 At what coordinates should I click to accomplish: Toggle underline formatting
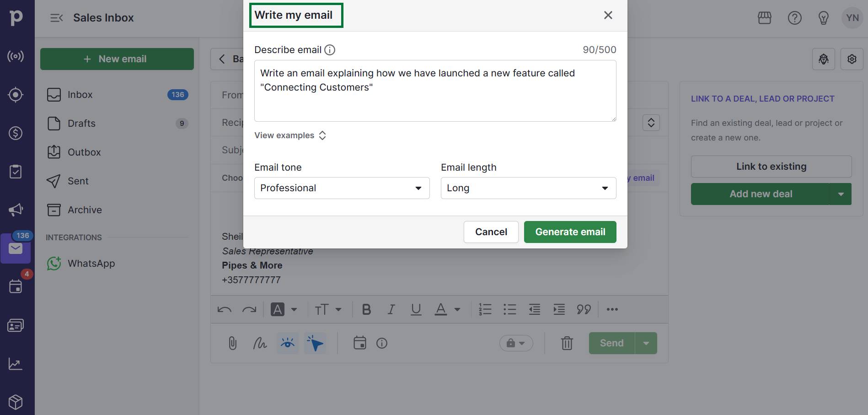416,309
